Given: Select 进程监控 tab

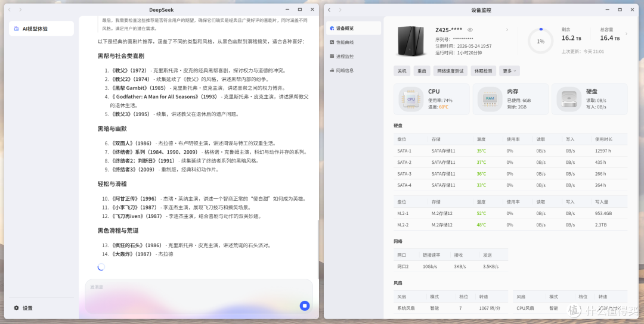Looking at the screenshot, I should [354, 56].
